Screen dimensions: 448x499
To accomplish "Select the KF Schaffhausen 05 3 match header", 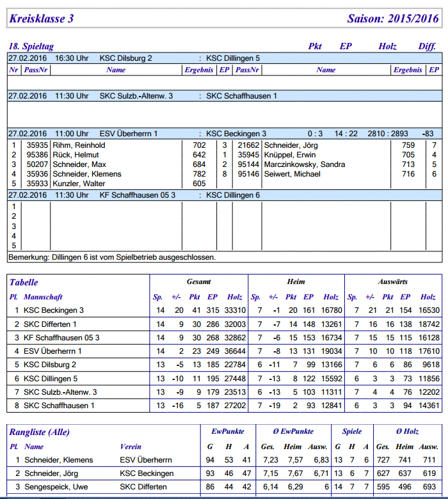I will point(225,195).
